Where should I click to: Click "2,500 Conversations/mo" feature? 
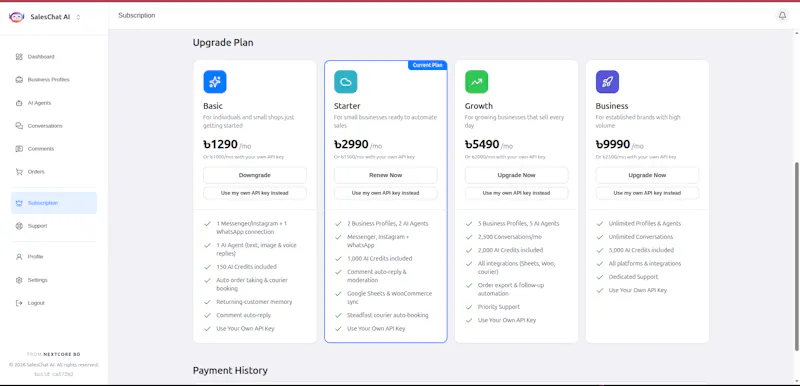(x=510, y=237)
